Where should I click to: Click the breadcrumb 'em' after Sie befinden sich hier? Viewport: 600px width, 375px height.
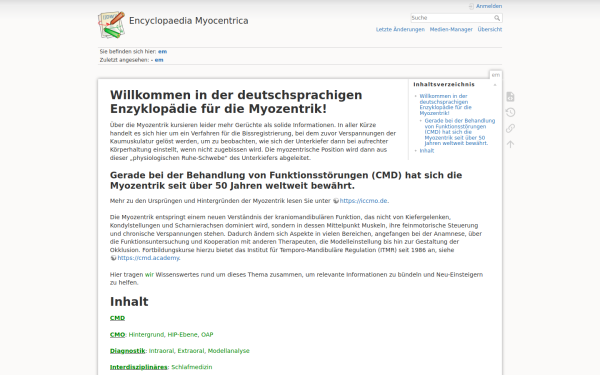pyautogui.click(x=162, y=51)
